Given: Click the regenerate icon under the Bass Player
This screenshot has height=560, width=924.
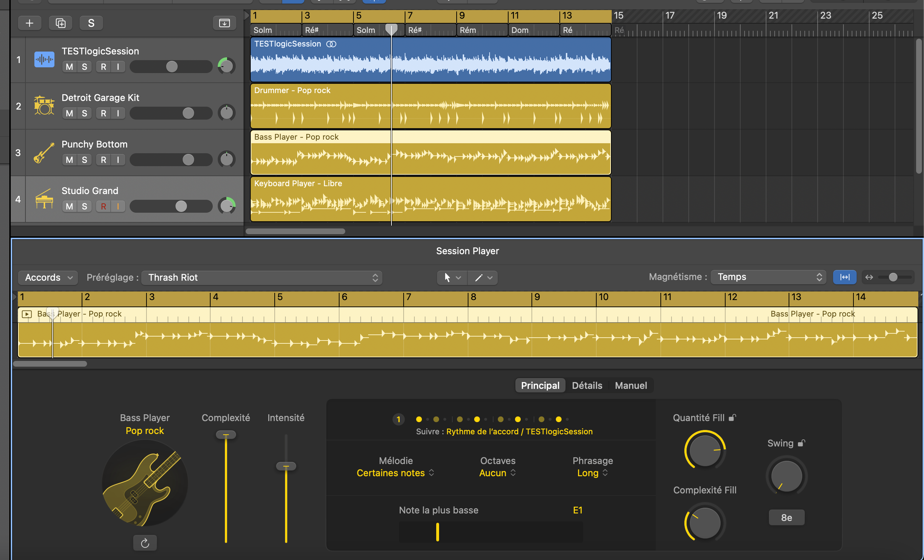Looking at the screenshot, I should [x=145, y=542].
